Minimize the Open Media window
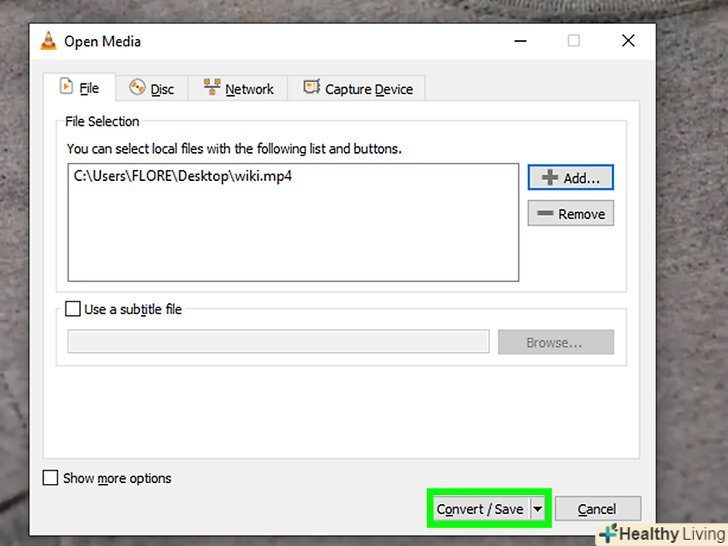This screenshot has width=728, height=546. point(520,41)
